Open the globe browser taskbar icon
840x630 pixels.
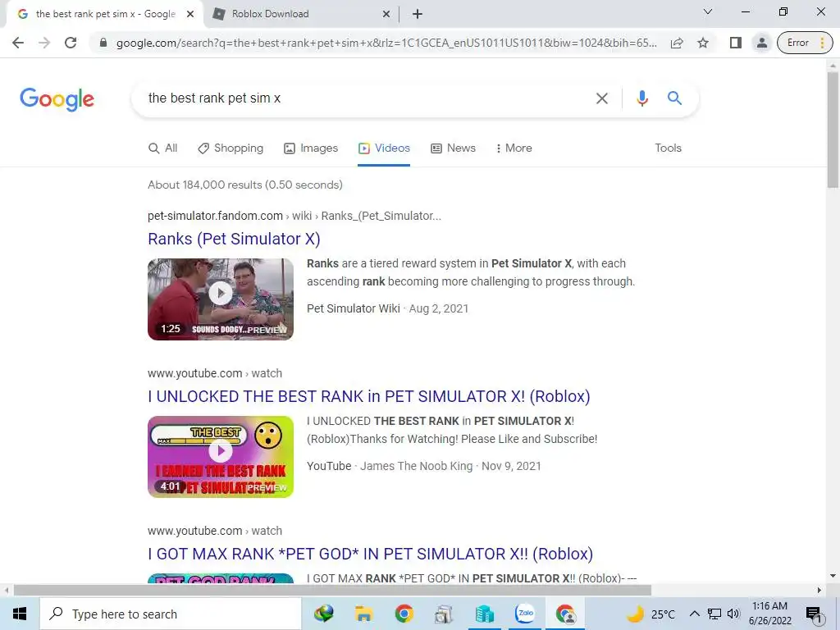click(x=323, y=614)
